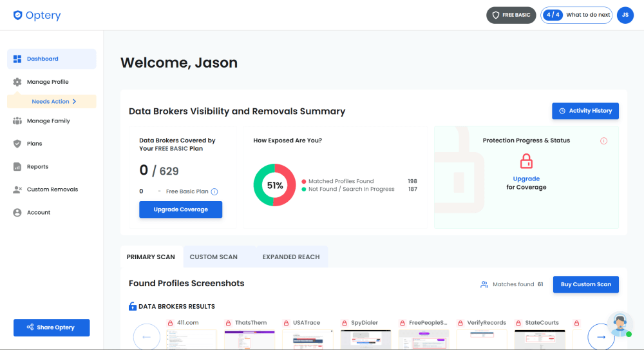Click the Free Basic Plan info icon
Viewport: 644px width, 350px height.
tap(214, 191)
